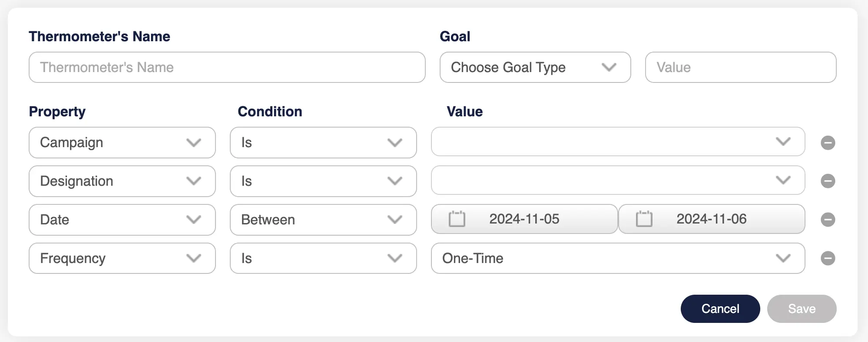Open the Frequency property dropdown
The image size is (868, 342).
[122, 258]
